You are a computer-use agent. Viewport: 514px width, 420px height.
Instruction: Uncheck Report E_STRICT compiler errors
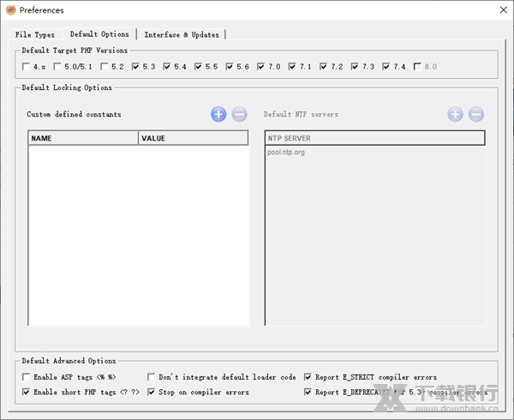click(308, 377)
